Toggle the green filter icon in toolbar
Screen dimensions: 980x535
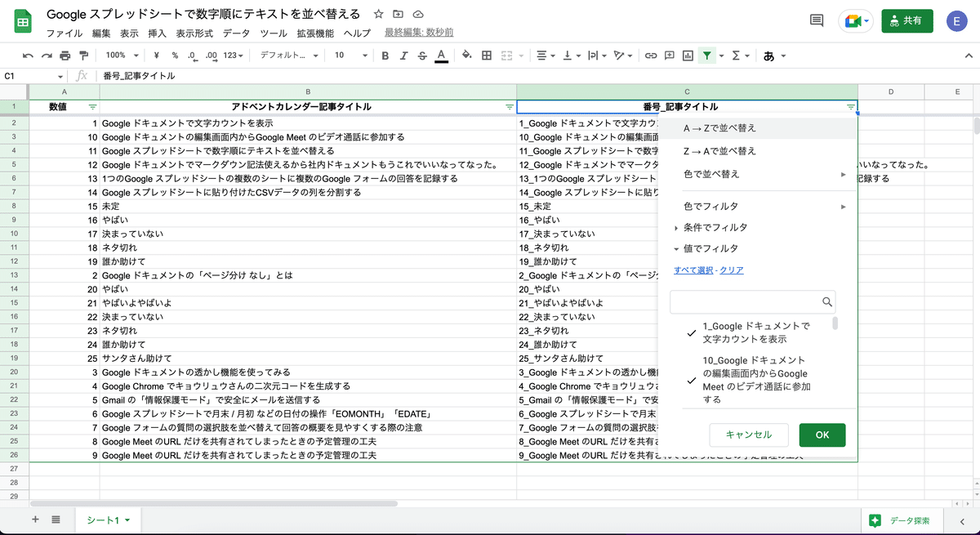click(x=707, y=56)
